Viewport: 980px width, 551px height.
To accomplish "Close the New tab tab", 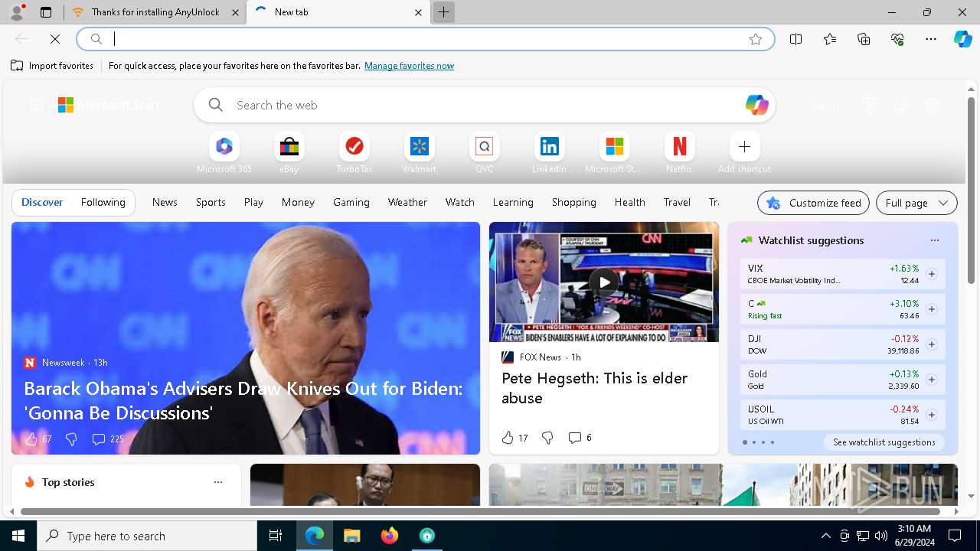I will click(418, 12).
